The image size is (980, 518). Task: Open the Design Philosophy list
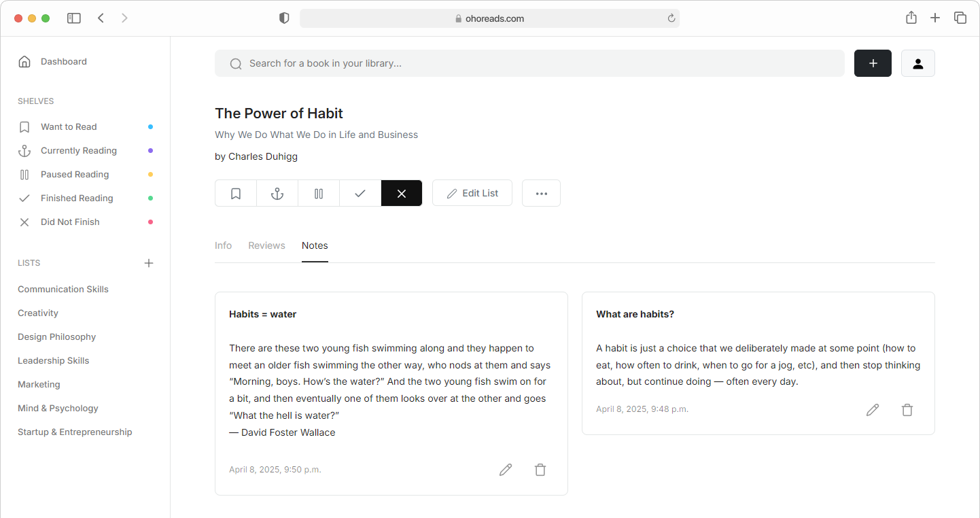(x=56, y=337)
